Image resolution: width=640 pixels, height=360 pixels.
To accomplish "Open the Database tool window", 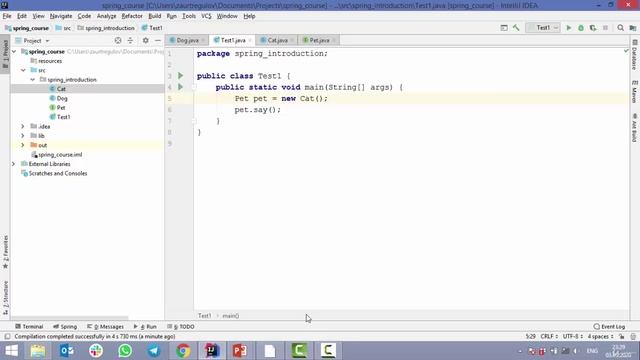I will tap(634, 55).
